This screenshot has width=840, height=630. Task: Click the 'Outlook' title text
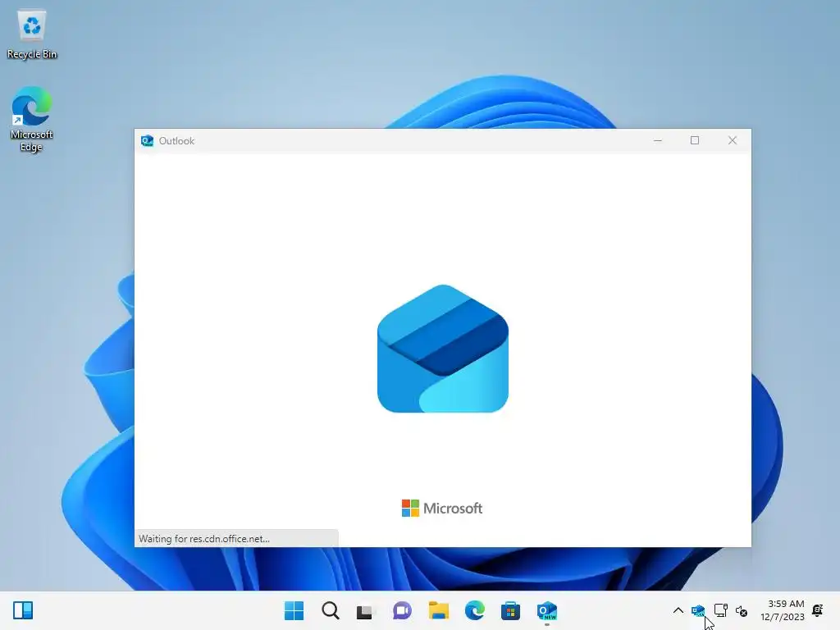click(x=176, y=141)
